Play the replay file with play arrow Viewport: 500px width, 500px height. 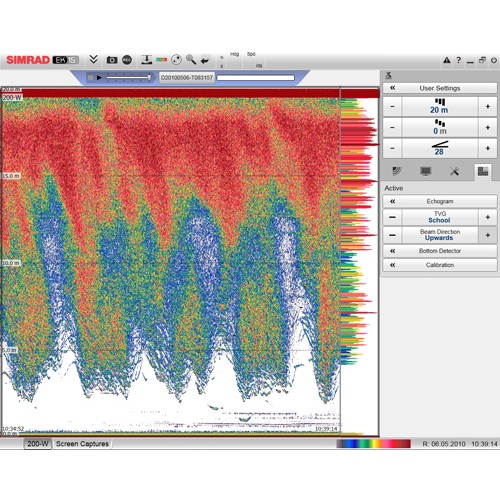pyautogui.click(x=99, y=78)
